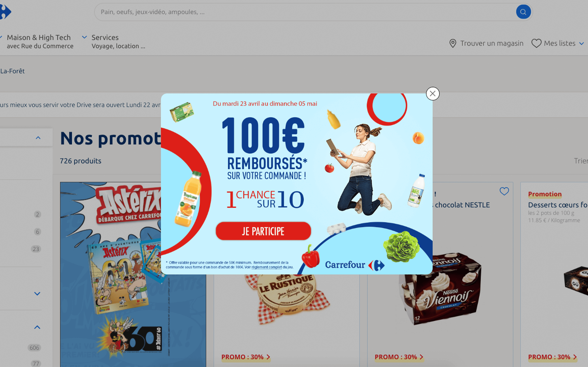Open règlement complet link in popup
The height and width of the screenshot is (367, 588).
[x=267, y=267]
